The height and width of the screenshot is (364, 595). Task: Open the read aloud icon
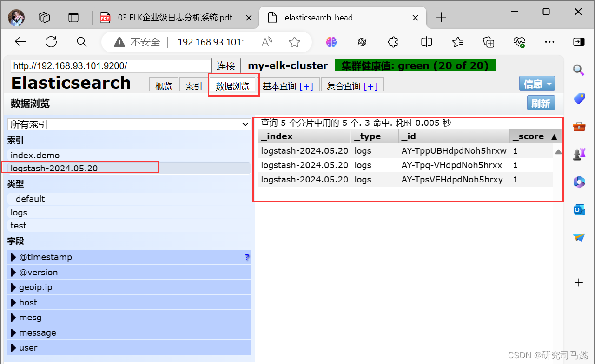(267, 43)
